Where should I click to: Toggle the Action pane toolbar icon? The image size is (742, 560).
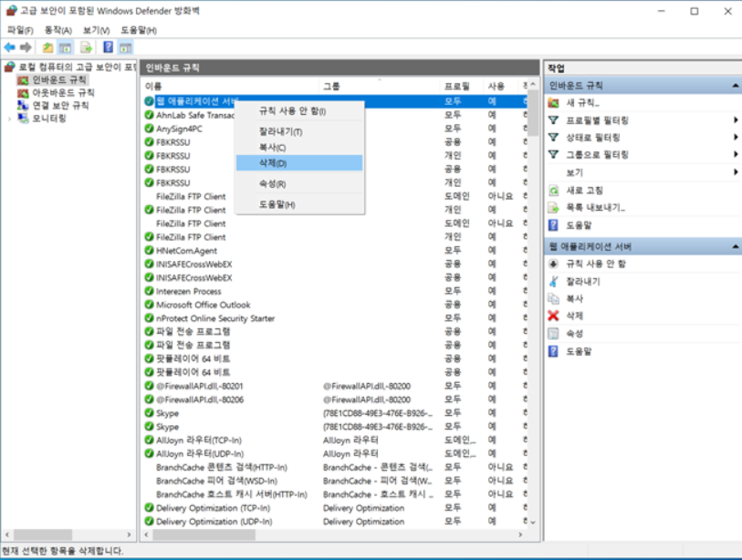(x=126, y=47)
